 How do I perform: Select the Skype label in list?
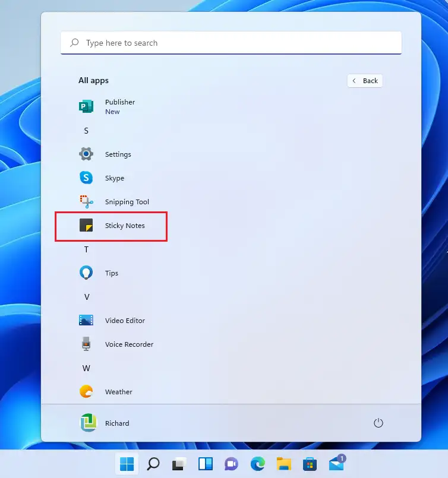(x=115, y=178)
